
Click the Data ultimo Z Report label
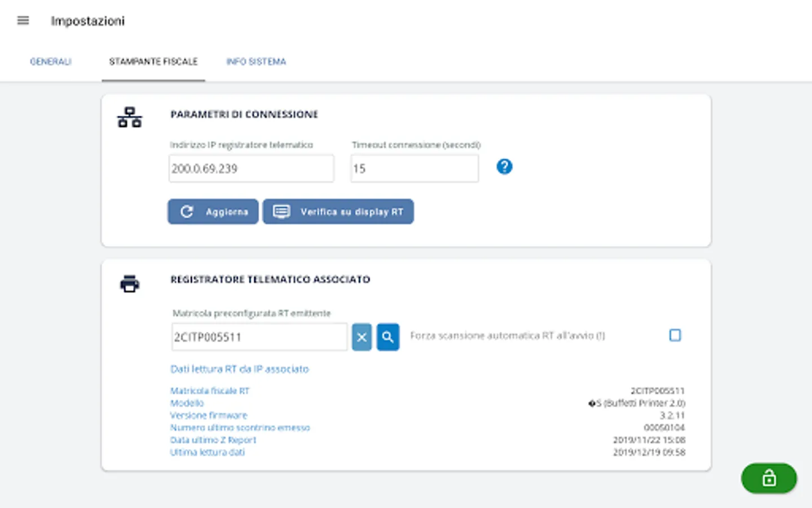point(213,440)
